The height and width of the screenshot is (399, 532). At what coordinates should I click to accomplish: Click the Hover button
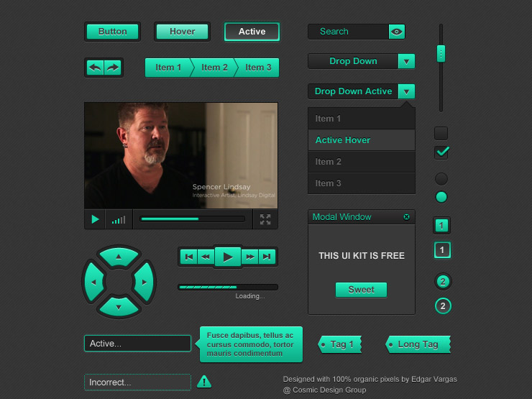click(x=182, y=32)
